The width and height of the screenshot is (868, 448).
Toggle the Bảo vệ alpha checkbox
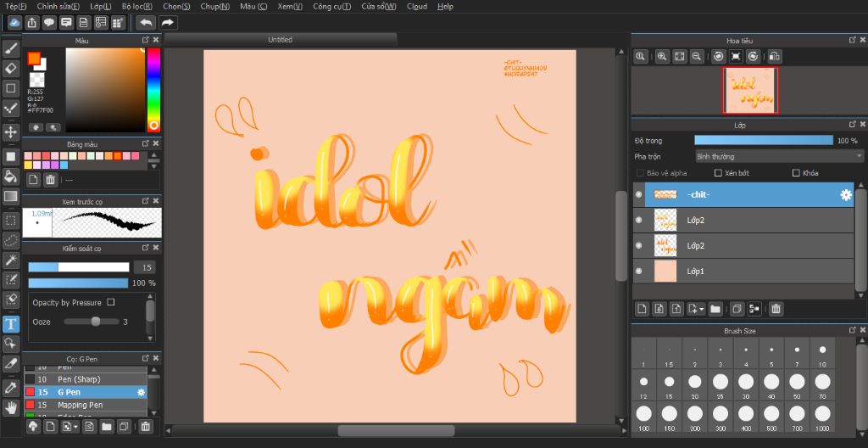point(641,173)
